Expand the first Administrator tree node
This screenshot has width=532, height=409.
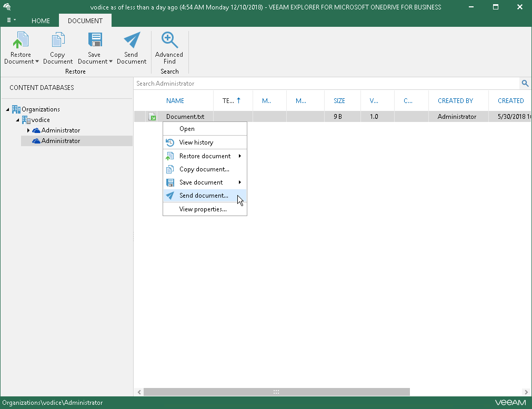tap(28, 130)
